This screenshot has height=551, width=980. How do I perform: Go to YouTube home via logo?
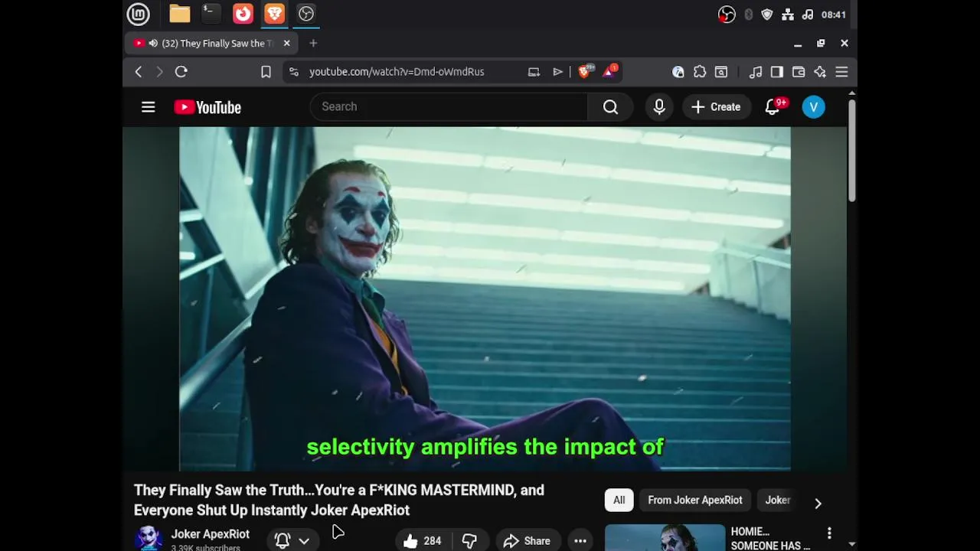click(207, 107)
